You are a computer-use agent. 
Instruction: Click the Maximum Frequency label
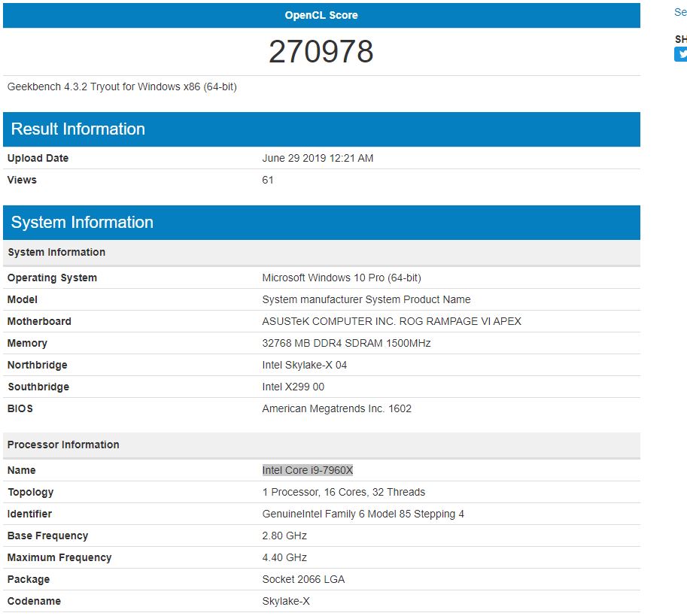pos(59,558)
